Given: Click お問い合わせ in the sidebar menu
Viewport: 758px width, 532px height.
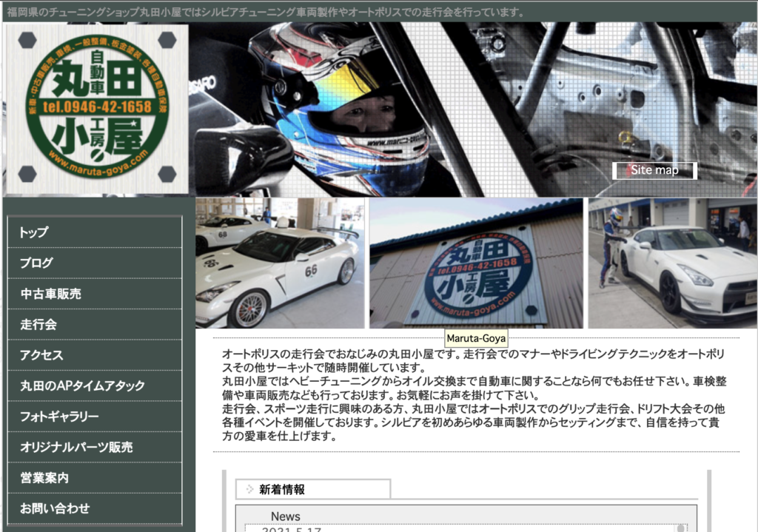Looking at the screenshot, I should (94, 509).
